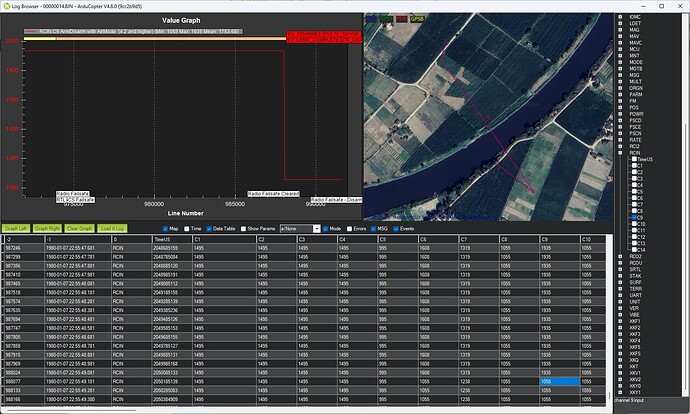Image resolution: width=690 pixels, height=414 pixels.
Task: Select row with line number 987246
Action: pyautogui.click(x=304, y=248)
